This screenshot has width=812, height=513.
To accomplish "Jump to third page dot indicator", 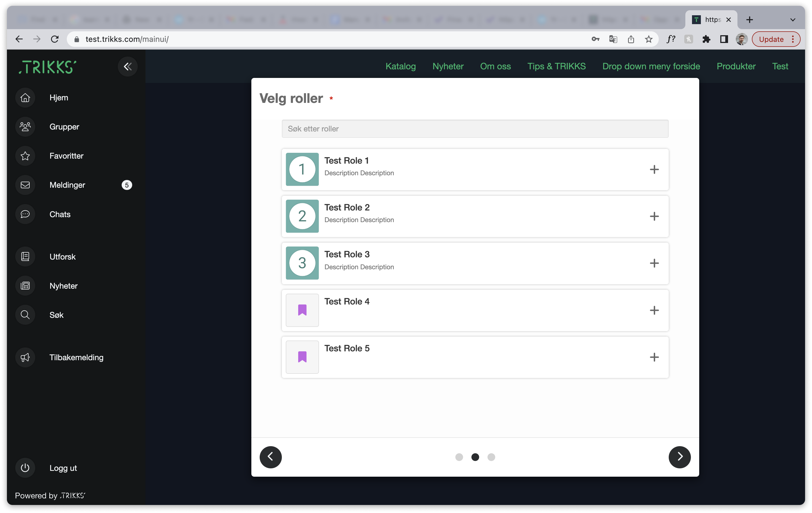I will tap(491, 457).
